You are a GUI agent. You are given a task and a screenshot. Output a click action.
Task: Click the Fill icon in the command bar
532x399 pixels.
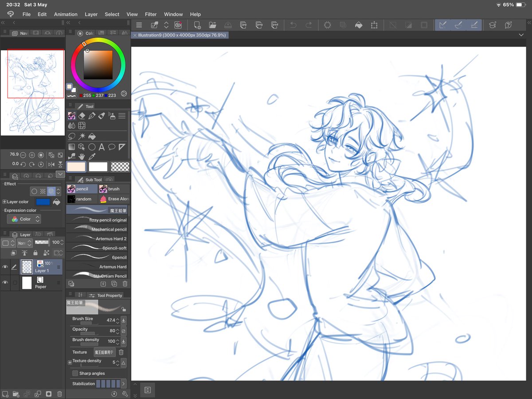(359, 25)
